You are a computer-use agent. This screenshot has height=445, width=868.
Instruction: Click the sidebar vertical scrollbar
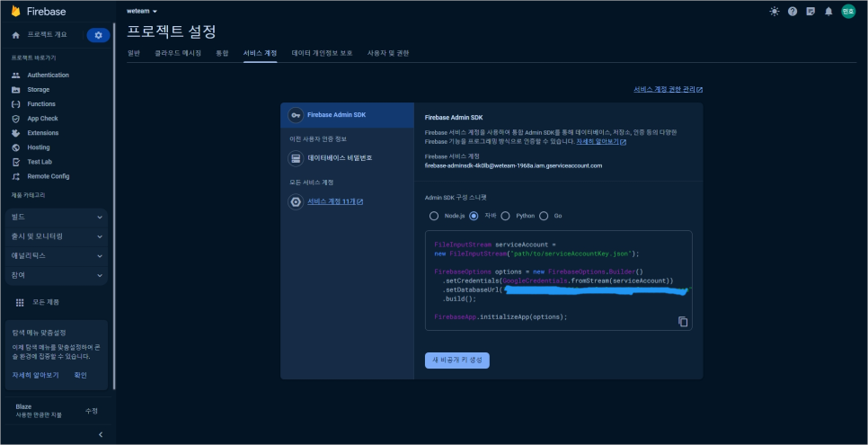[x=114, y=206]
